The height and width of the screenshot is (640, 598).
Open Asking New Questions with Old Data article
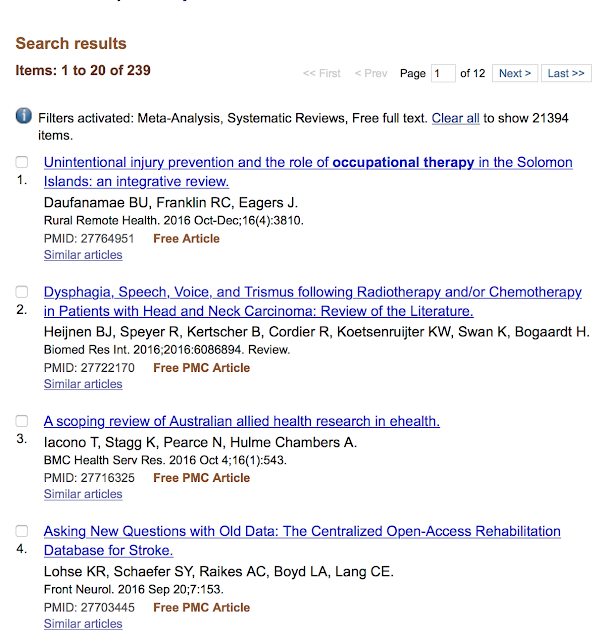point(302,541)
